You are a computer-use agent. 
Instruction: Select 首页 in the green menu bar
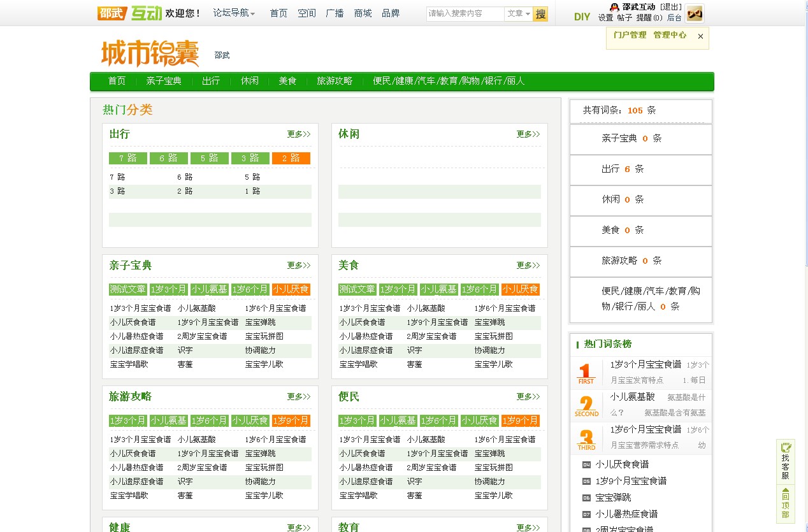click(x=117, y=81)
